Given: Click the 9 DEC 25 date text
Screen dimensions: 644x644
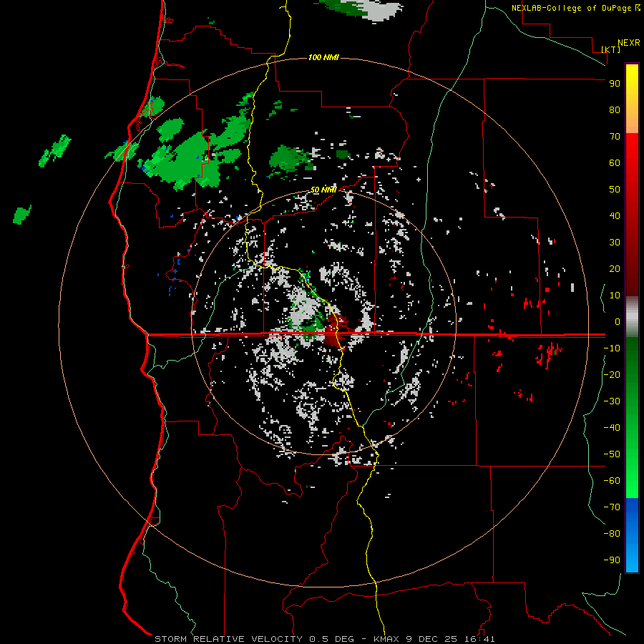Looking at the screenshot, I should coord(431,639).
